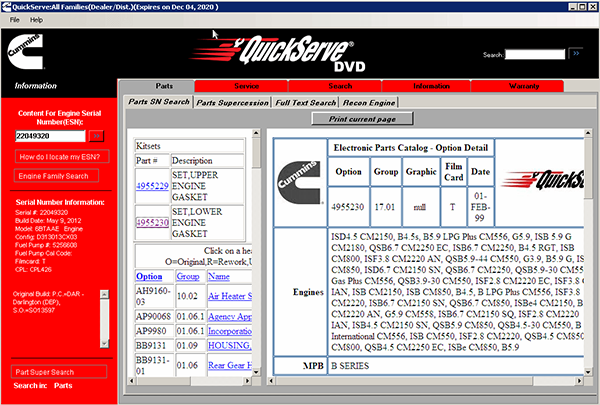600x405 pixels.
Task: Click date value 01-FEB-99
Action: coord(480,207)
